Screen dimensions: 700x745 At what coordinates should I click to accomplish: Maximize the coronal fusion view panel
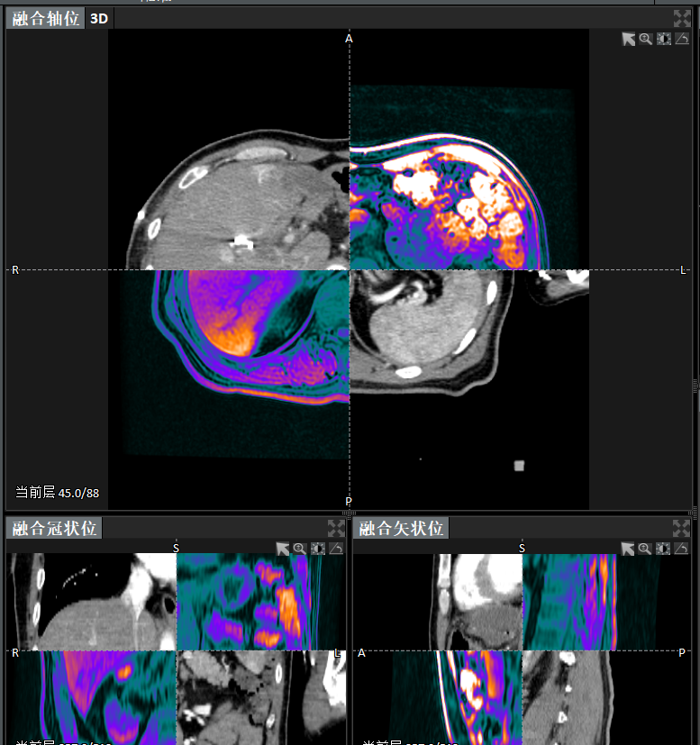tap(336, 528)
